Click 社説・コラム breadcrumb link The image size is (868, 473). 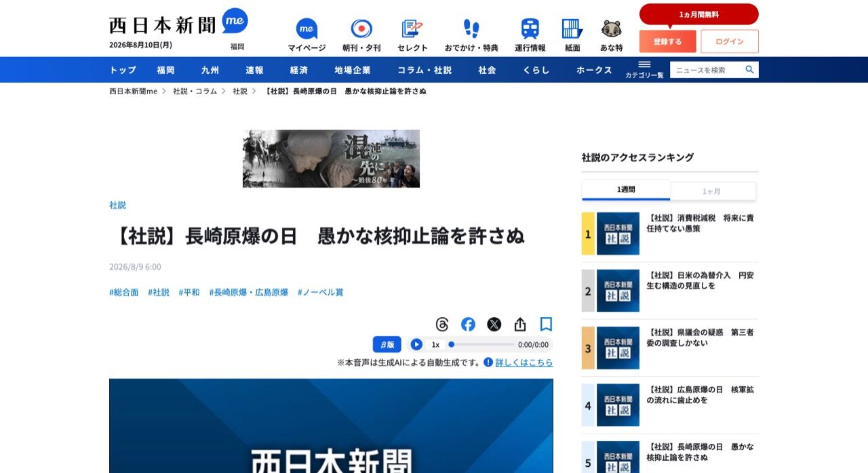195,91
